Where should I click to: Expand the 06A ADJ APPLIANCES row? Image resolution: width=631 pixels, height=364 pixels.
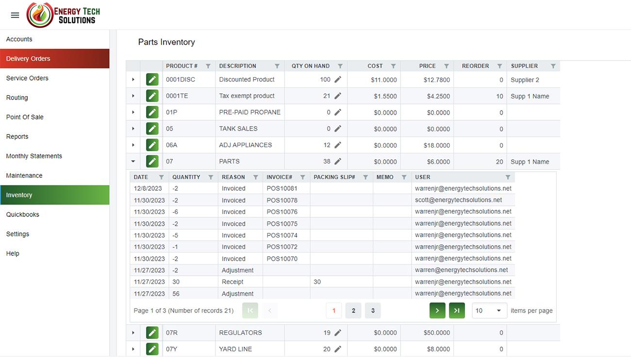(133, 145)
